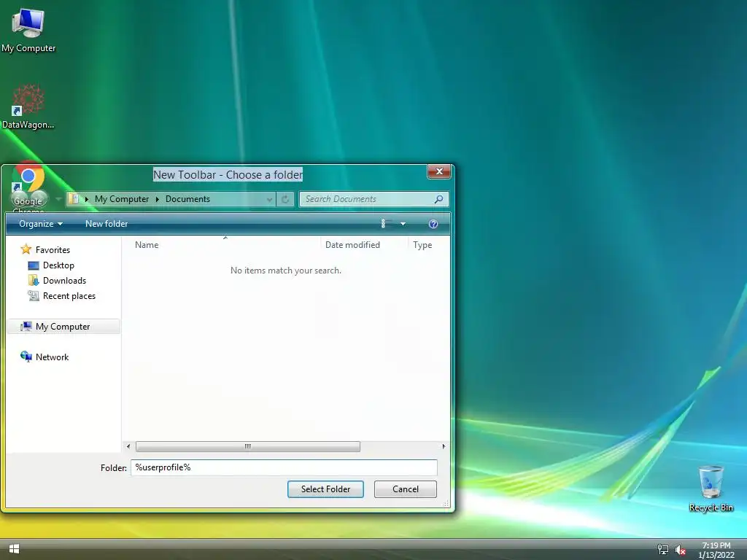Click the Documents breadcrumb

click(x=187, y=199)
